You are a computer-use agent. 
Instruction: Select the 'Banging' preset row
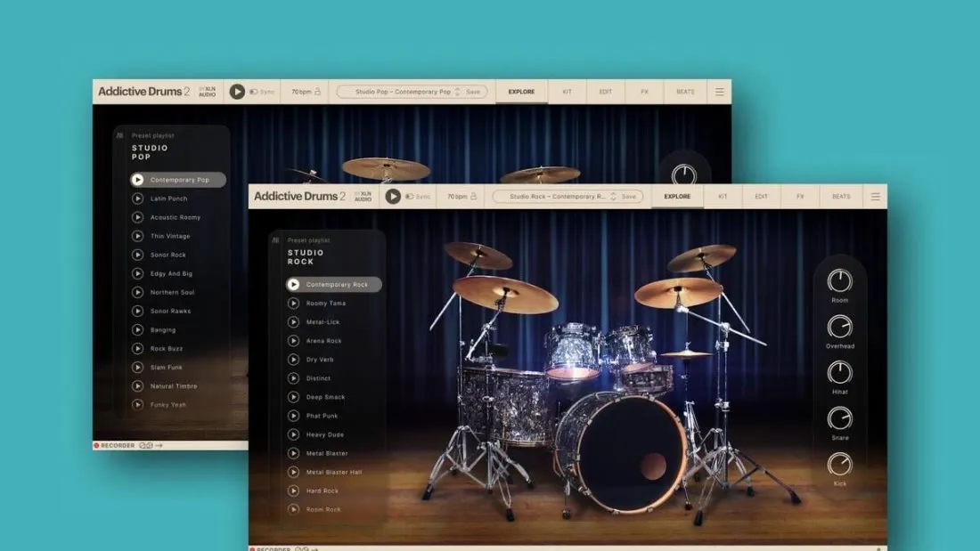[178, 330]
